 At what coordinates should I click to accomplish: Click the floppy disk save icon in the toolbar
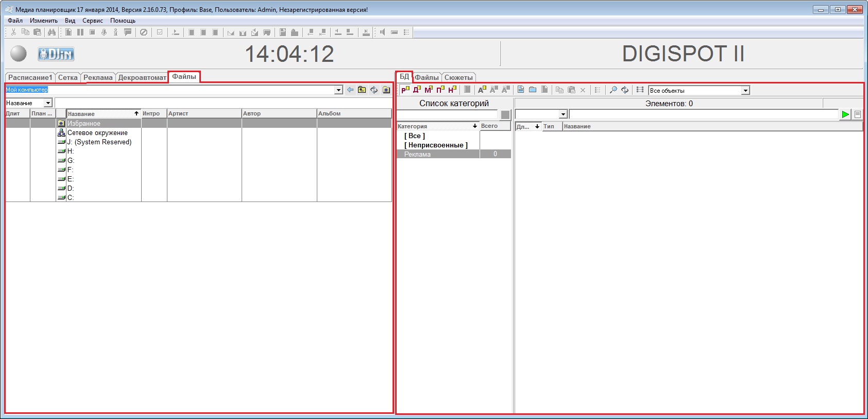pos(283,32)
